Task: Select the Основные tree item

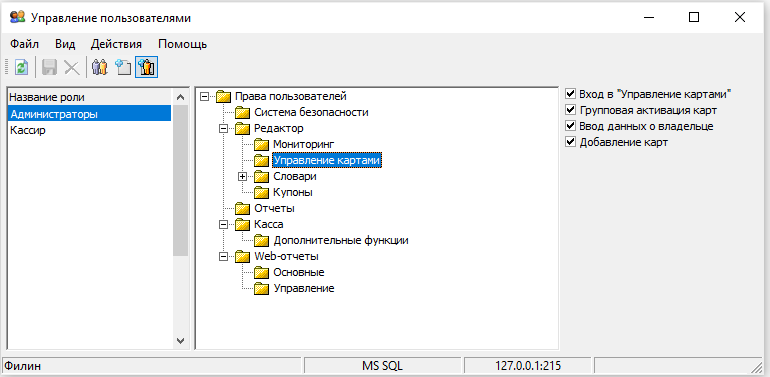Action: pos(299,272)
